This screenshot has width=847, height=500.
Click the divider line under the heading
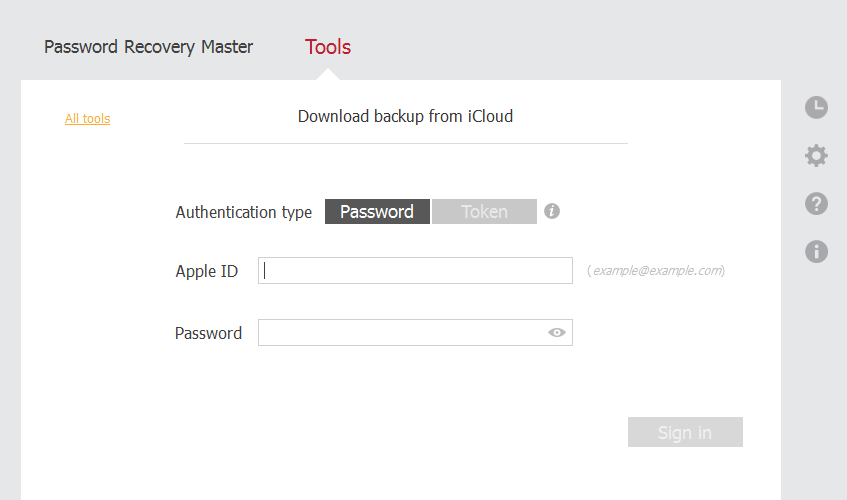[406, 144]
